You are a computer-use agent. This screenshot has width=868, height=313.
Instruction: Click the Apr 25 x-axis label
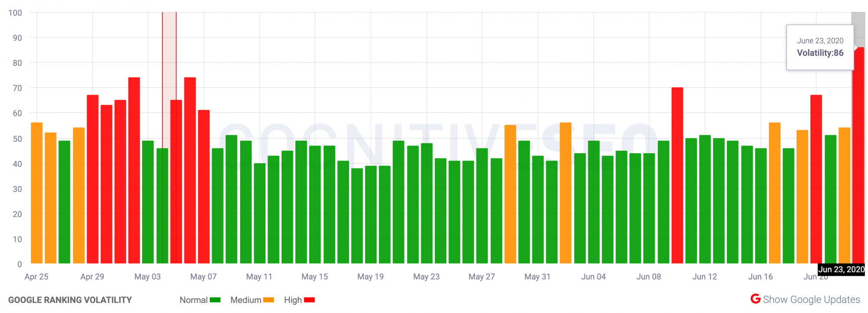click(x=36, y=277)
